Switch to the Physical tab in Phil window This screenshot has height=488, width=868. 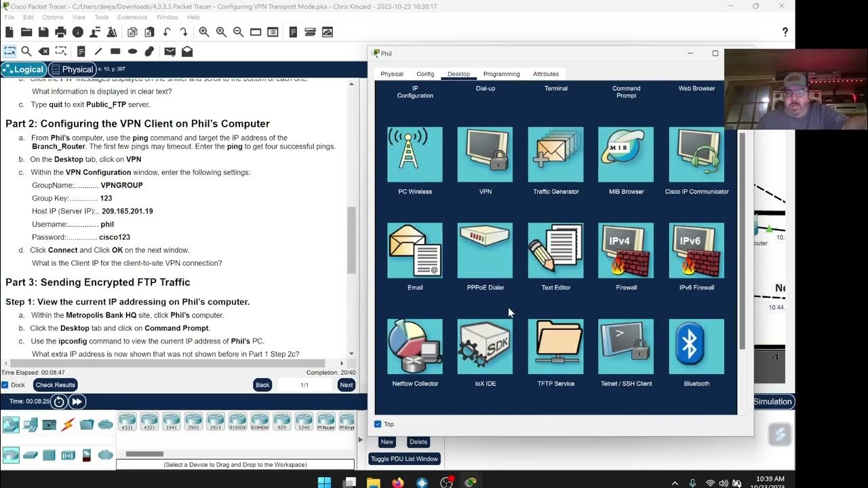point(392,74)
